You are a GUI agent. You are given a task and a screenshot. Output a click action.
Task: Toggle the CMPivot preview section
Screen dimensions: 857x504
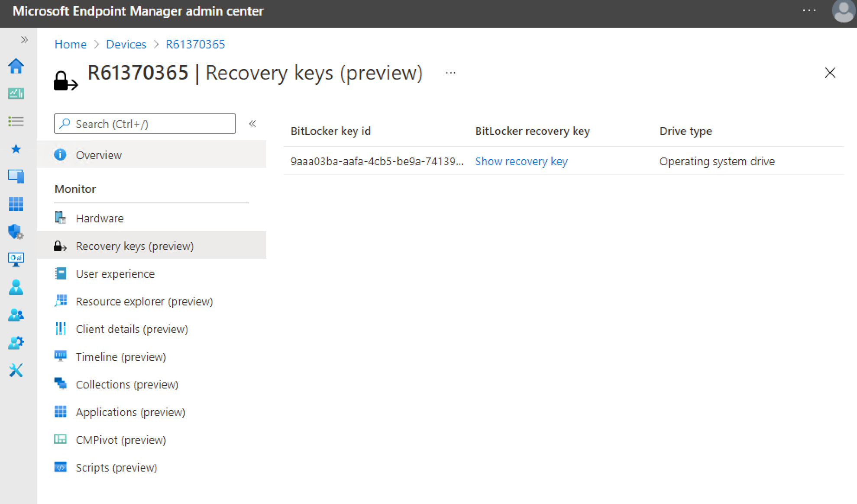tap(120, 439)
